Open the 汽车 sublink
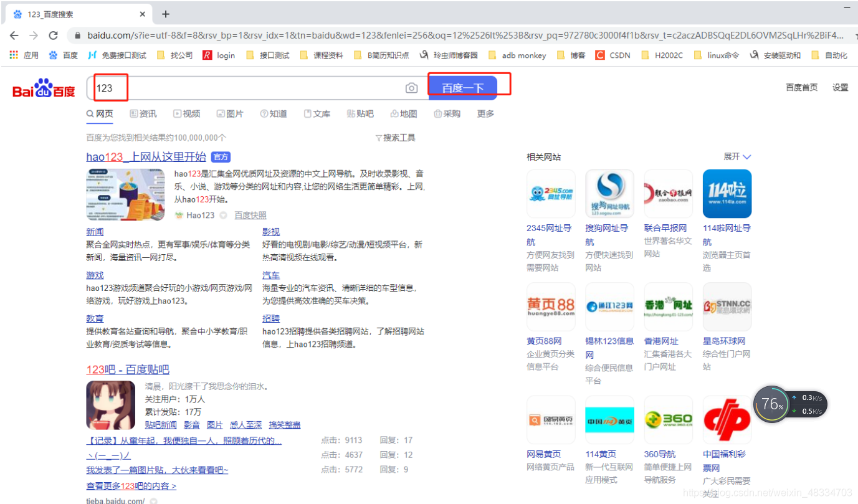This screenshot has width=858, height=504. pos(271,275)
